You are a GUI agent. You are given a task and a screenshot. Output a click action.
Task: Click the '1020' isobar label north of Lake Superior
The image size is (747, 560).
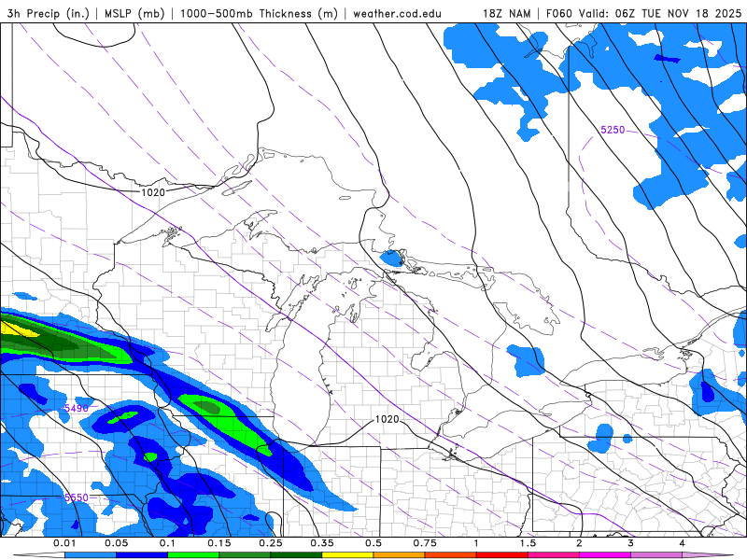pos(153,192)
